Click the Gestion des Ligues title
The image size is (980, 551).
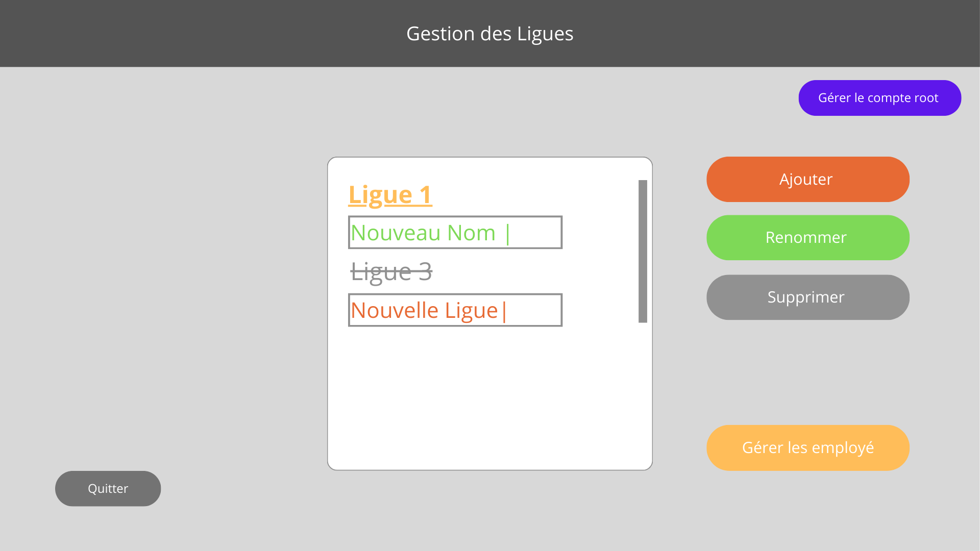pyautogui.click(x=489, y=33)
